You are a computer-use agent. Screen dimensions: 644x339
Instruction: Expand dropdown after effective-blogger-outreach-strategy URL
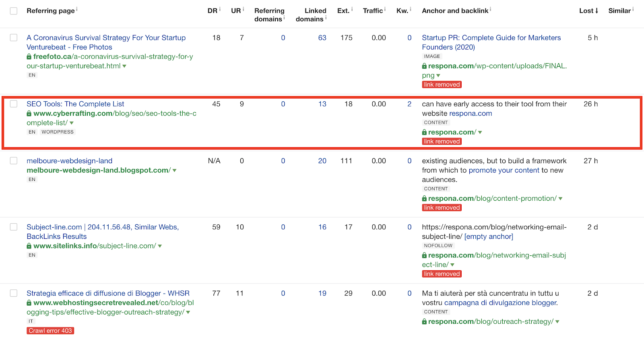pos(188,312)
